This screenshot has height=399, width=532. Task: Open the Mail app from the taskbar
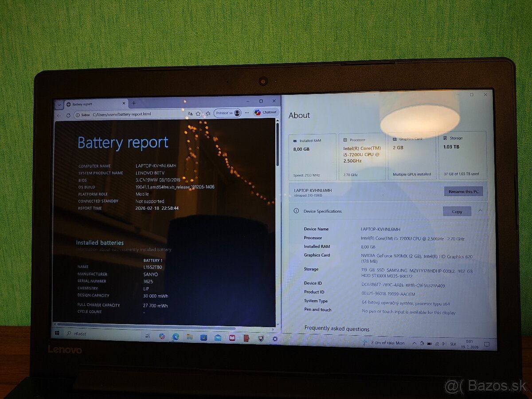click(217, 338)
